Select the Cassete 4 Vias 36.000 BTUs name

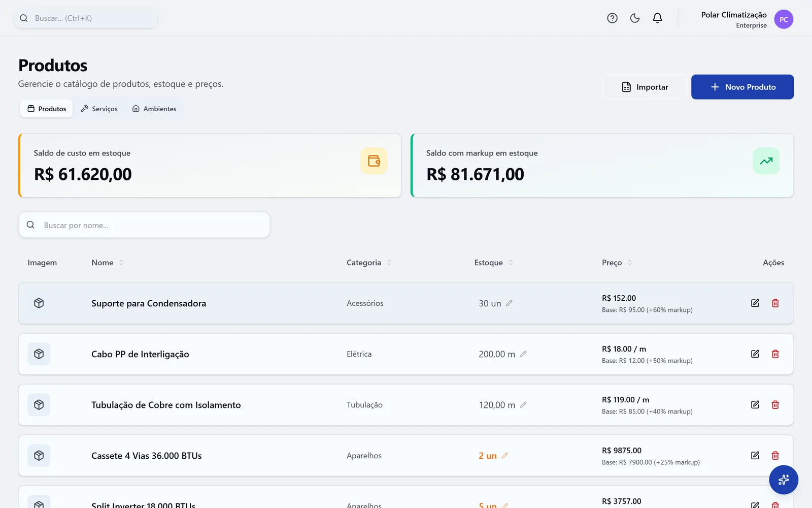(x=147, y=456)
